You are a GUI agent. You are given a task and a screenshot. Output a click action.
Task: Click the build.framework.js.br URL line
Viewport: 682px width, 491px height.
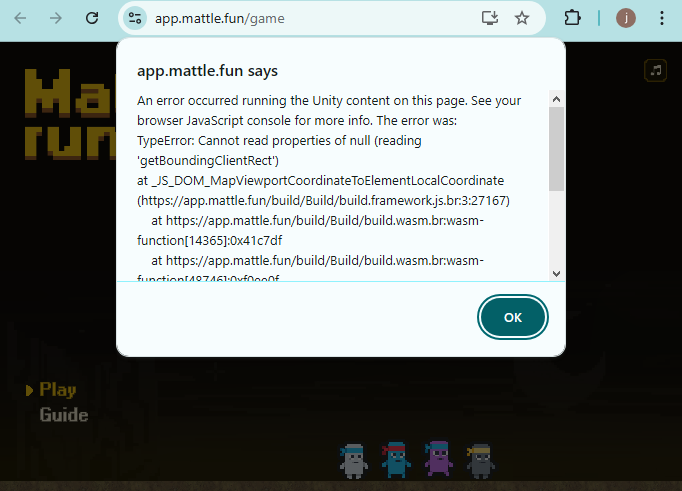point(323,200)
